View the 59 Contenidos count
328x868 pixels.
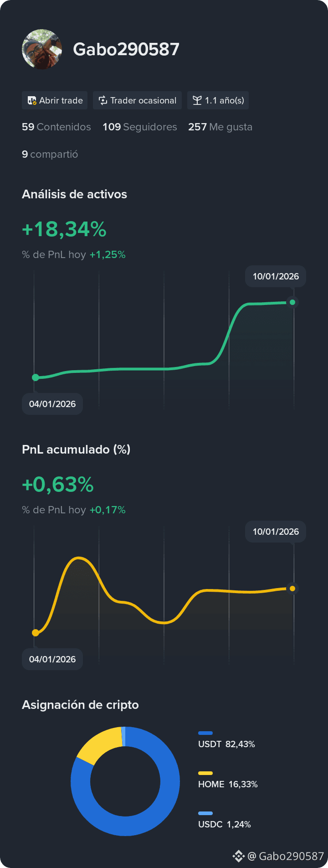56,127
